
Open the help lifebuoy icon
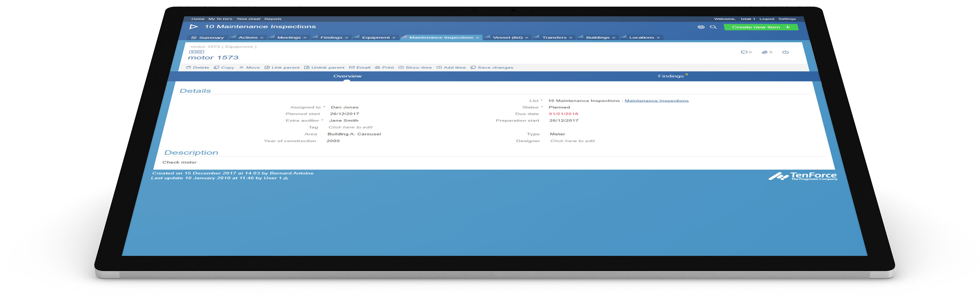[x=701, y=27]
